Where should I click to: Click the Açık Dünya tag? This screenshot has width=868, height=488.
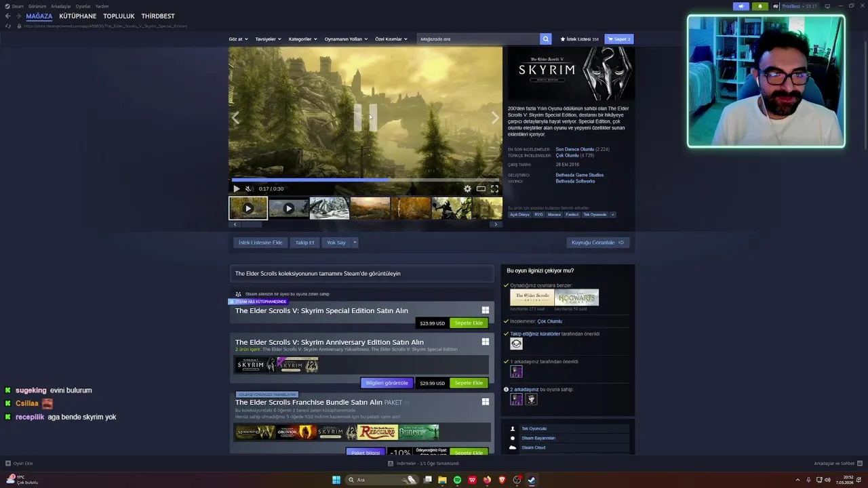click(519, 215)
